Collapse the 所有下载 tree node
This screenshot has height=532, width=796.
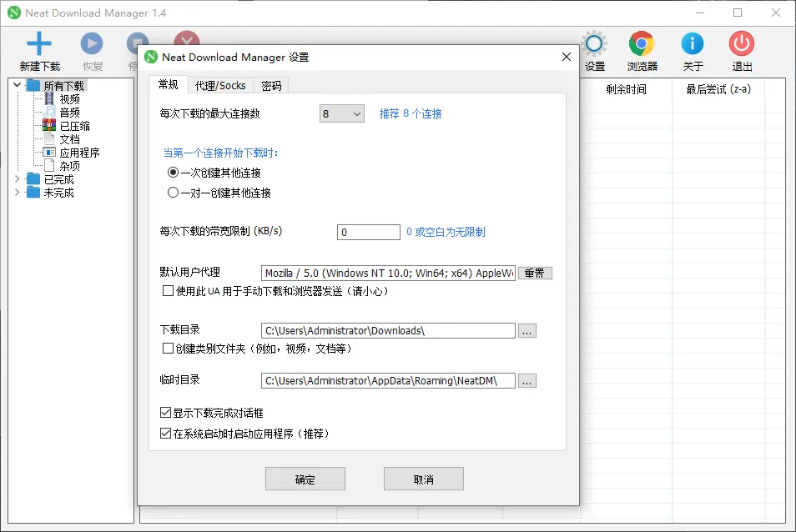pos(18,85)
